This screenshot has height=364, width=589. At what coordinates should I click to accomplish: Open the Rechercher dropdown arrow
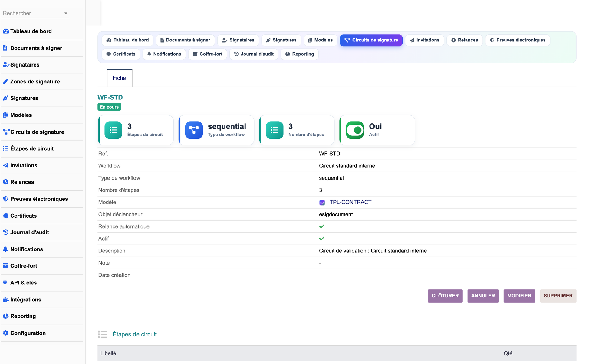pyautogui.click(x=66, y=13)
